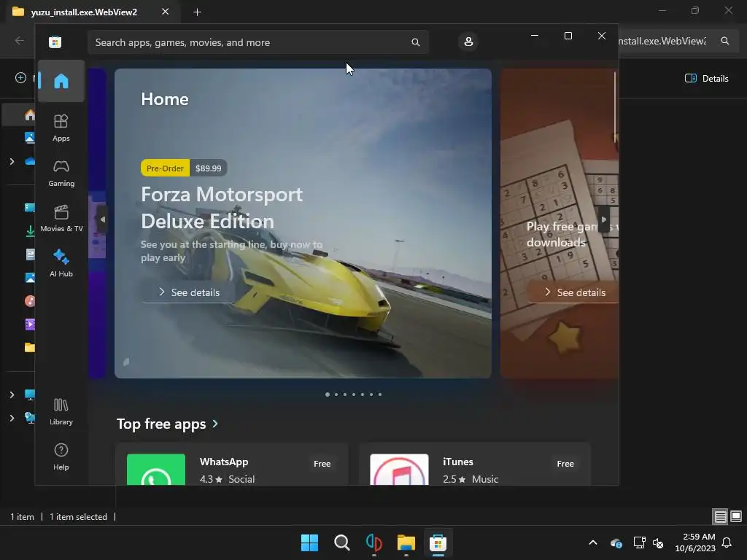This screenshot has width=747, height=560.
Task: Click the Pre-Order badge on Forza banner
Action: [165, 168]
